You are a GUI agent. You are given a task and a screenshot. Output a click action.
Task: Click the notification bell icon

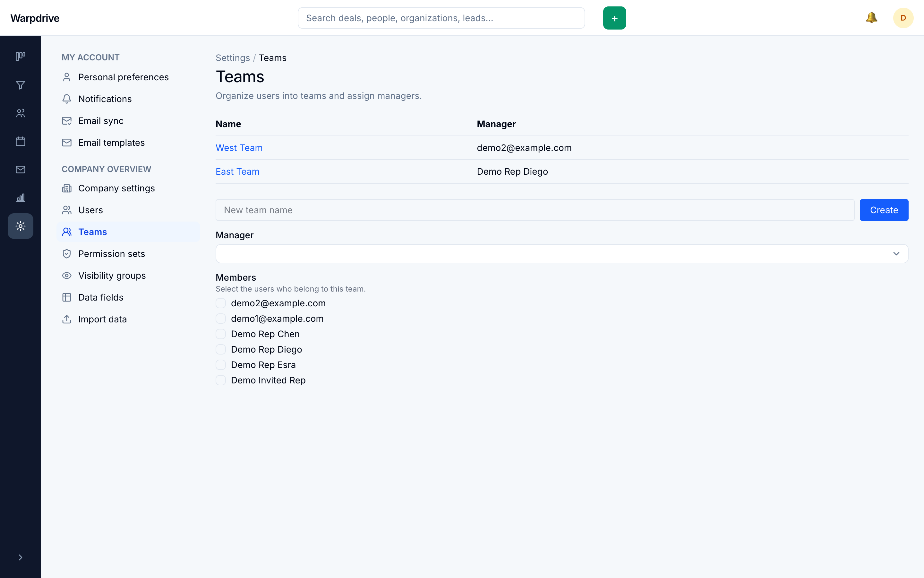click(x=871, y=18)
